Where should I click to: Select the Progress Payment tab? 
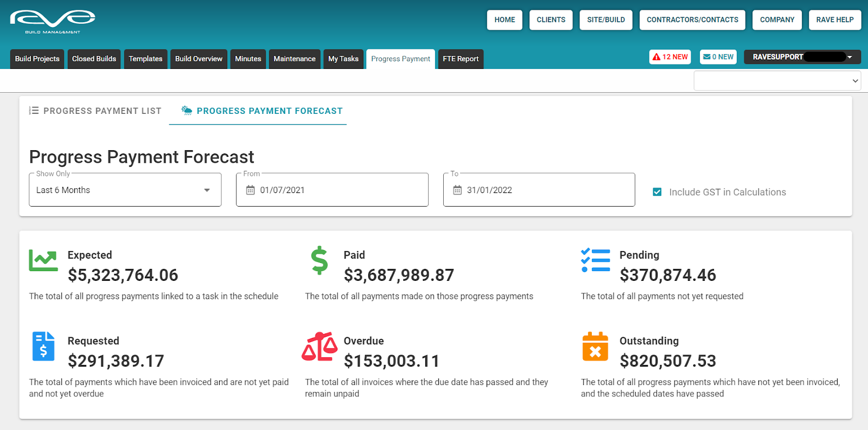click(400, 59)
